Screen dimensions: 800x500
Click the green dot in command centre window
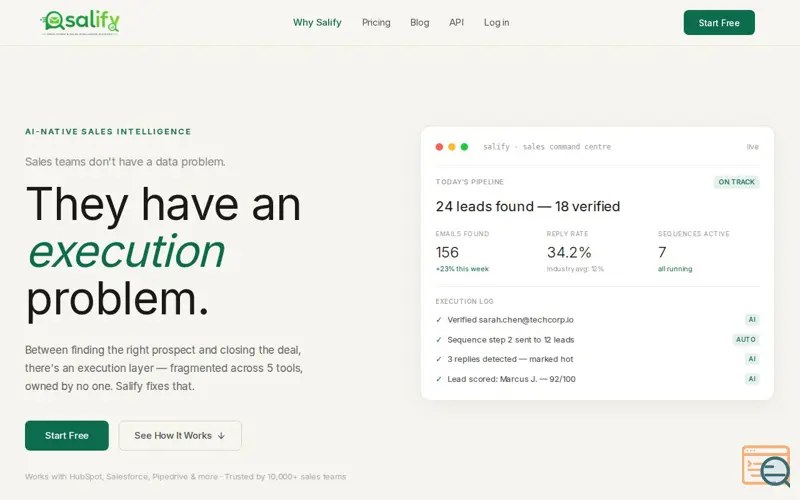tap(464, 147)
